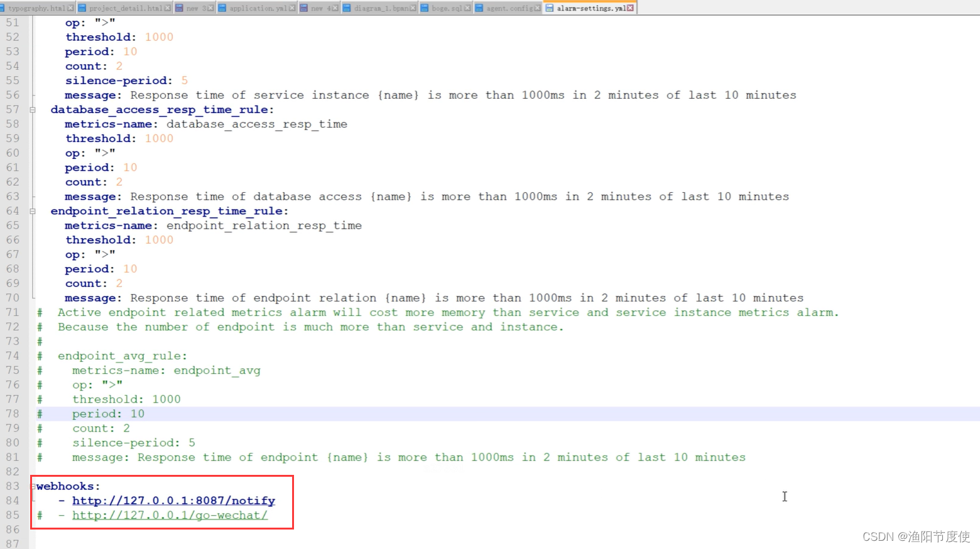Viewport: 980px width, 549px height.
Task: Close the agent.config tab
Action: (537, 8)
